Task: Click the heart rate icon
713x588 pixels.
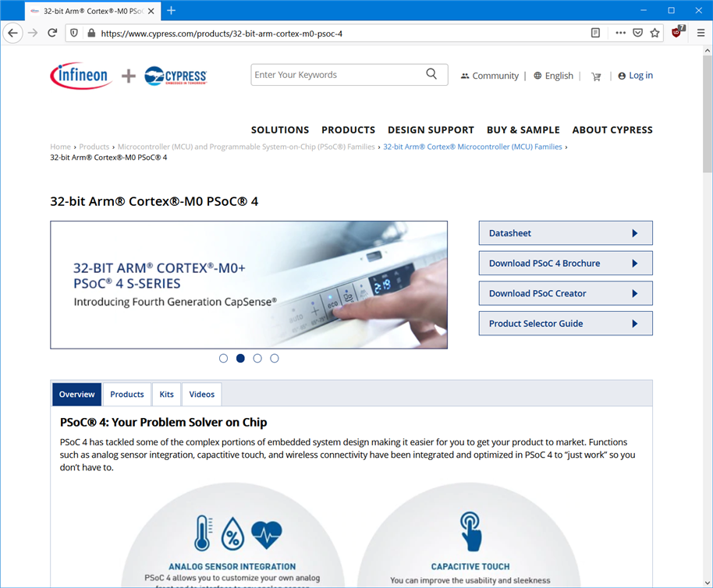Action: click(x=267, y=535)
